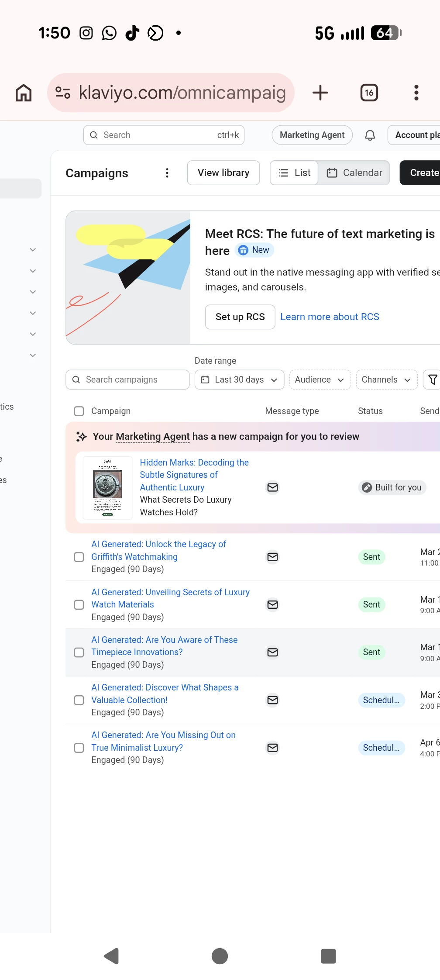This screenshot has width=440, height=980.
Task: Click the Set up RCS button
Action: (x=240, y=317)
